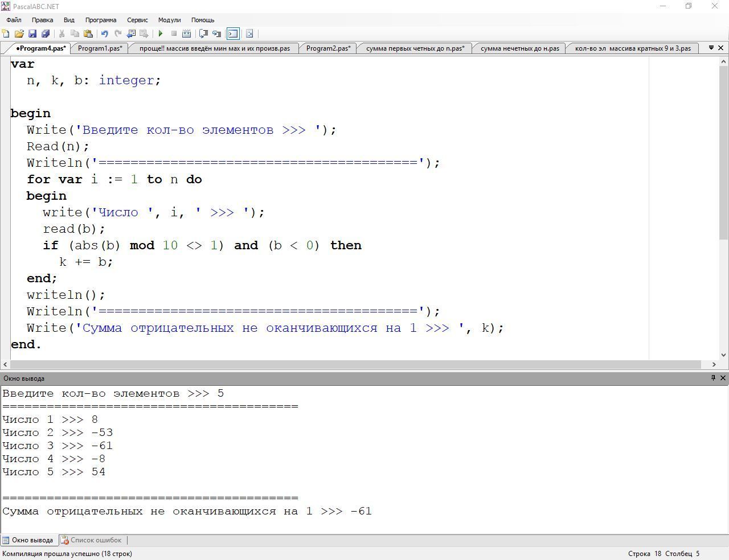Navigate forward with the grey arrow icon
The height and width of the screenshot is (560, 729).
(144, 34)
